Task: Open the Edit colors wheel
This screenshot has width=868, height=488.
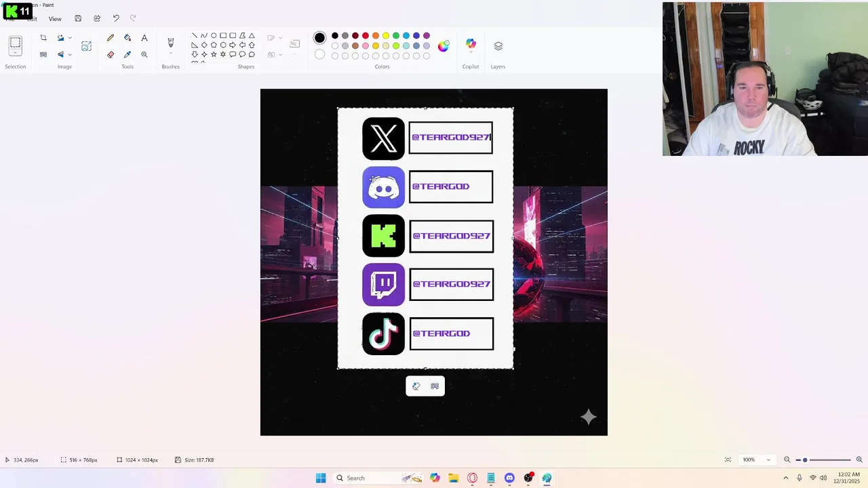Action: coord(443,46)
